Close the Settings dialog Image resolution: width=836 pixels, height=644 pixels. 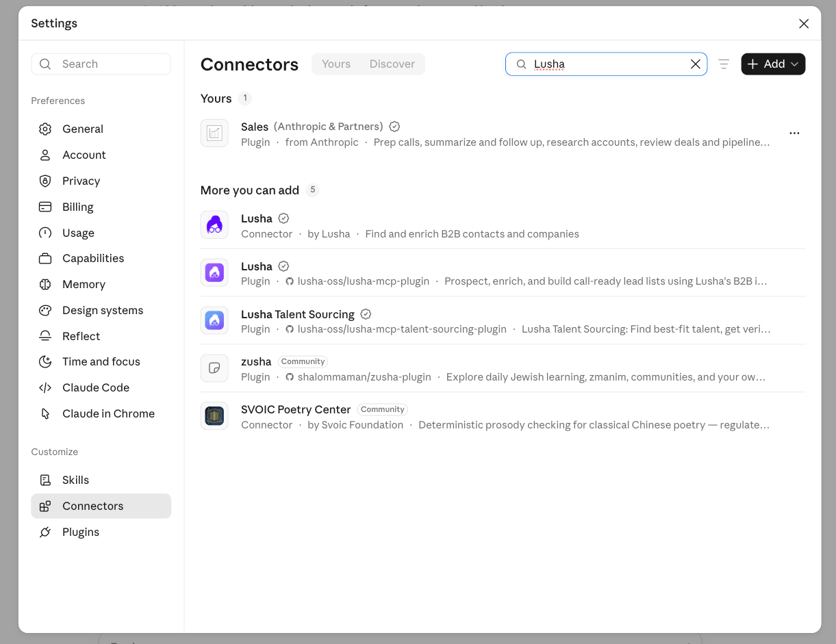coord(804,23)
